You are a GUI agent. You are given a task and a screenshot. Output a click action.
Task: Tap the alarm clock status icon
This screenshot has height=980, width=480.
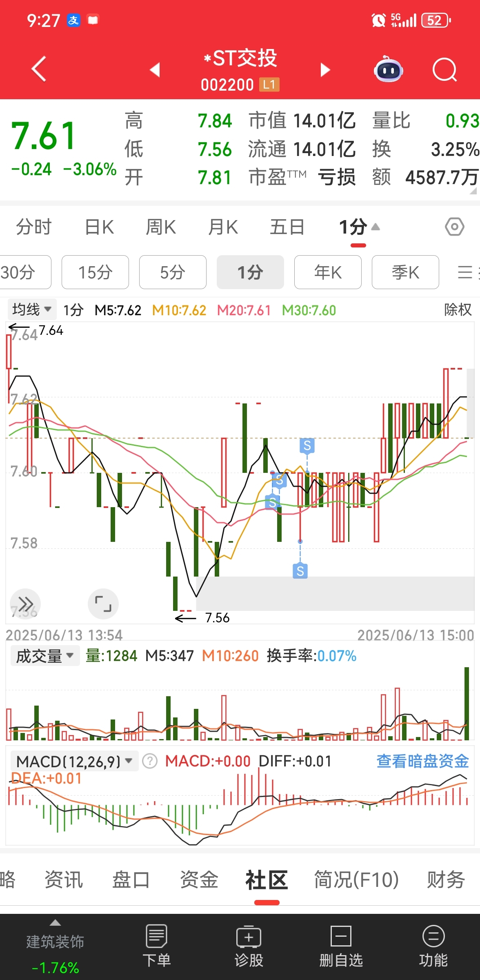click(x=378, y=20)
